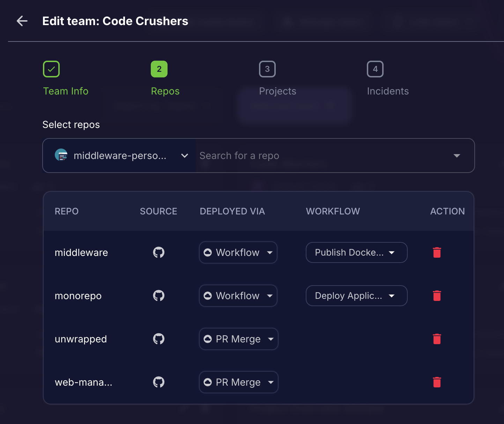
Task: Open the Publish Docke... workflow dropdown
Action: [x=356, y=252]
